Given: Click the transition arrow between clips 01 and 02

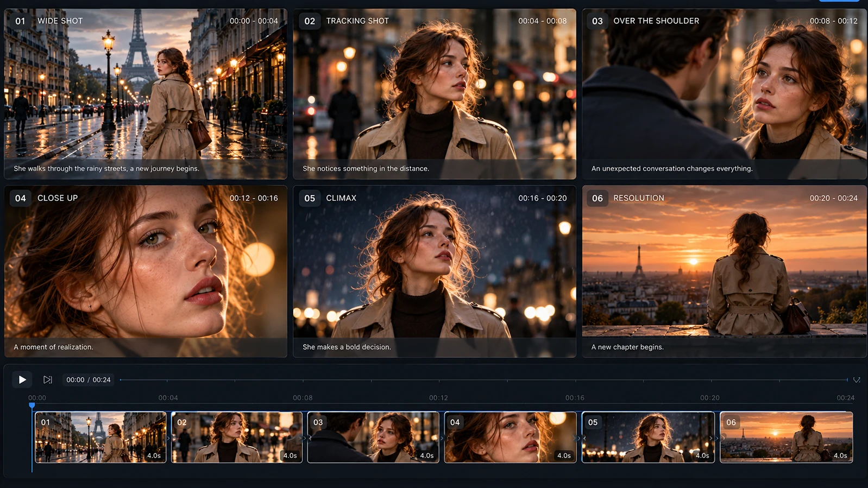Looking at the screenshot, I should [169, 438].
